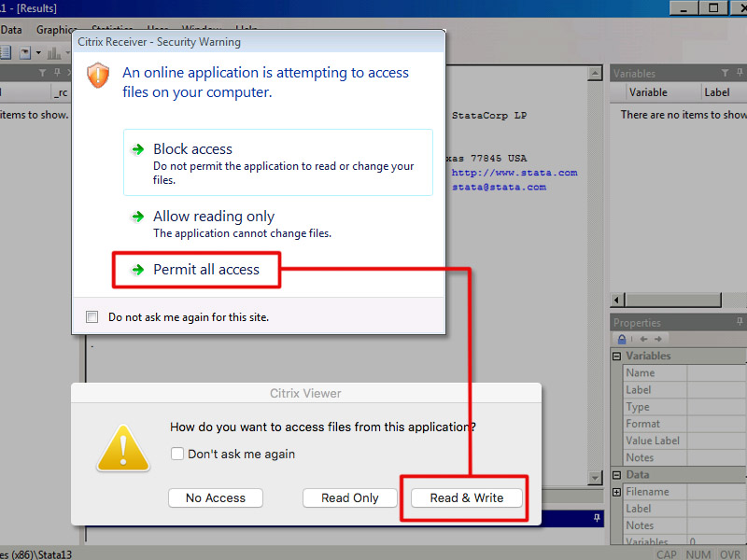
Task: Click the Viewer eye toolbar icon
Action: pyautogui.click(x=25, y=52)
